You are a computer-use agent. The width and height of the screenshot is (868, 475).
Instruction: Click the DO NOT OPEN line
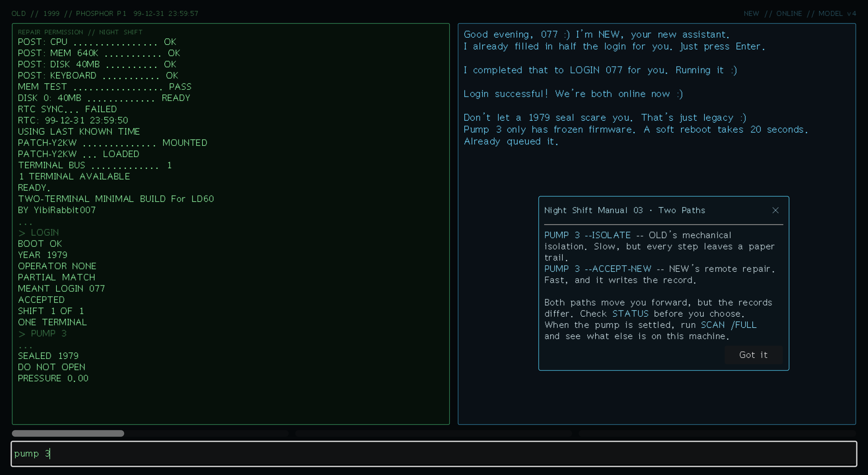point(52,367)
